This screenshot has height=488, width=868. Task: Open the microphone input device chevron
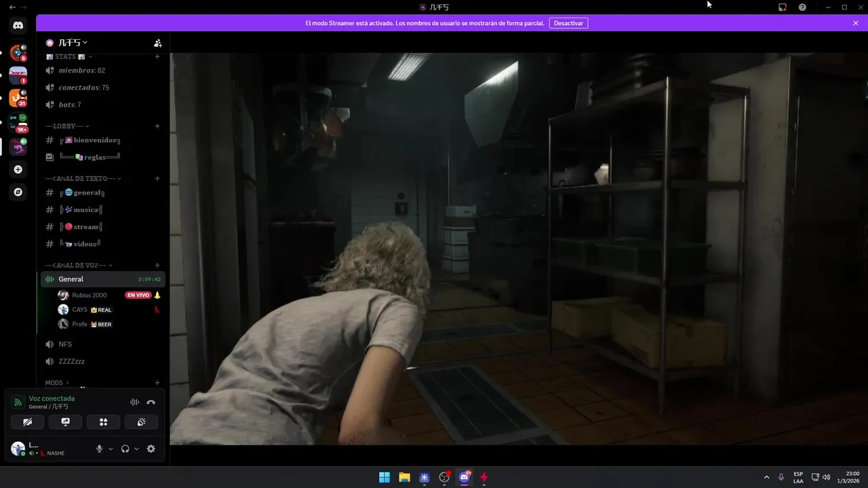(x=111, y=449)
